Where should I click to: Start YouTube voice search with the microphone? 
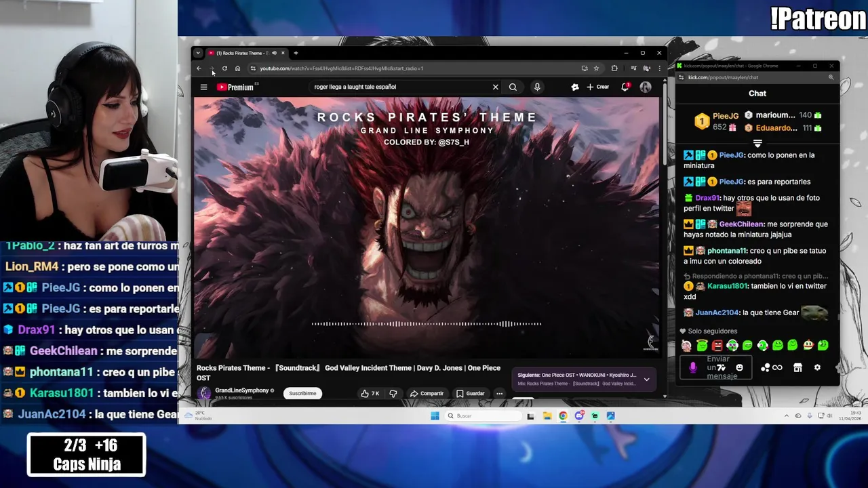[x=537, y=87]
